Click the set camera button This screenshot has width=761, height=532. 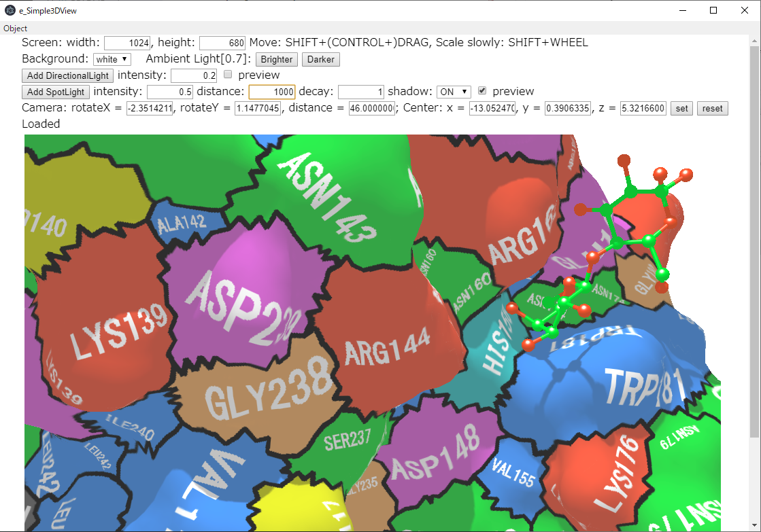click(x=681, y=109)
